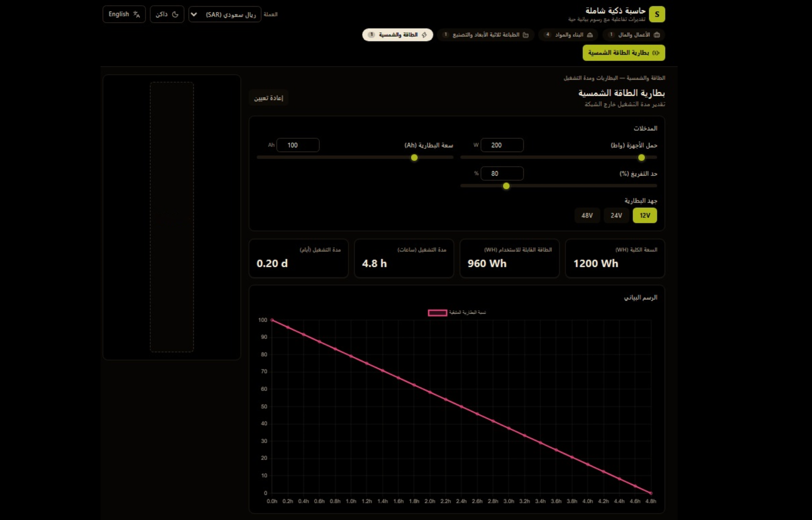
Task: Open the الطباعة ثلاثية الأبعاد والتصنيع tab
Action: pyautogui.click(x=486, y=35)
